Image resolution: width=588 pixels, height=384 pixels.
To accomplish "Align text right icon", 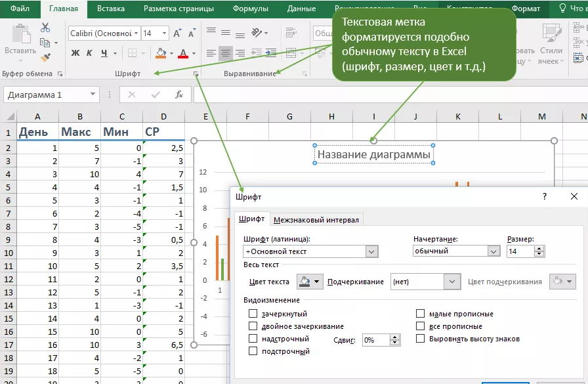I will click(x=240, y=53).
